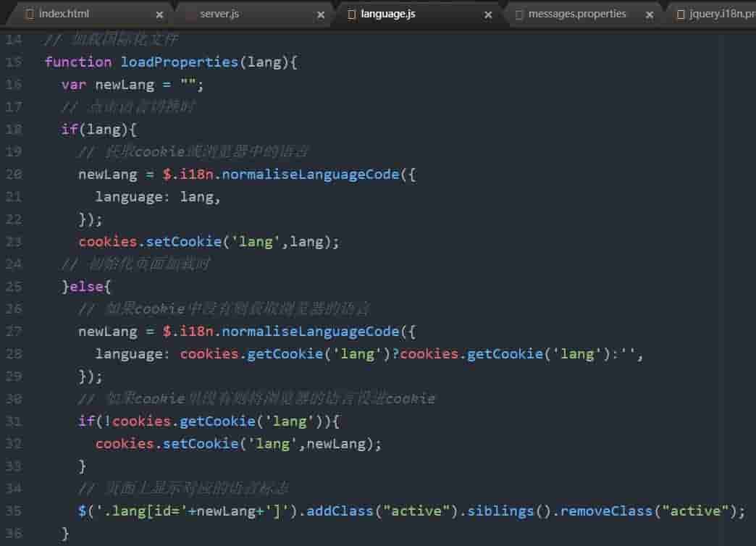Click the '}else{' text on line 25
Viewport: 756px width, 546px height.
pyautogui.click(x=86, y=287)
